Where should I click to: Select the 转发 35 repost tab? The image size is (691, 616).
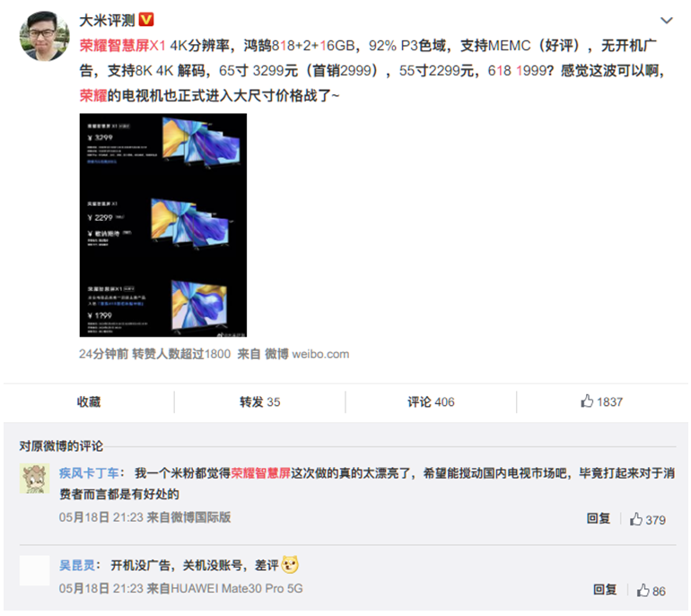pyautogui.click(x=259, y=401)
